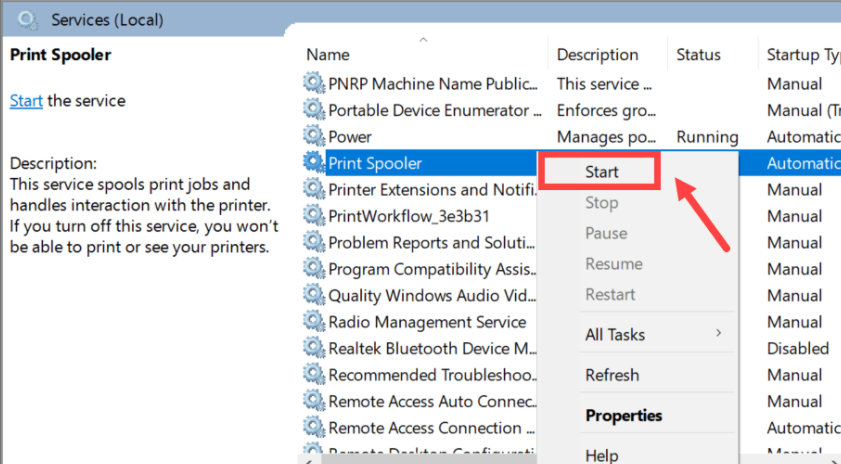Sort list by Status column header

[x=698, y=55]
